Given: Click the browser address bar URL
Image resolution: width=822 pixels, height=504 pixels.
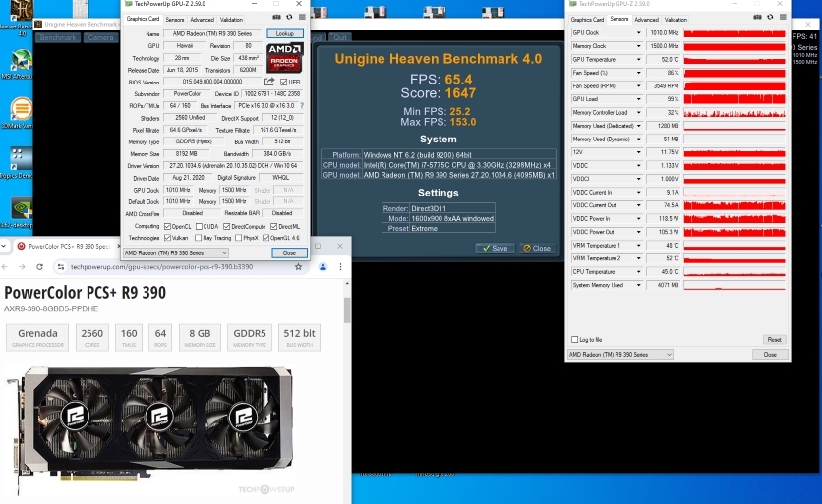Looking at the screenshot, I should tap(162, 266).
